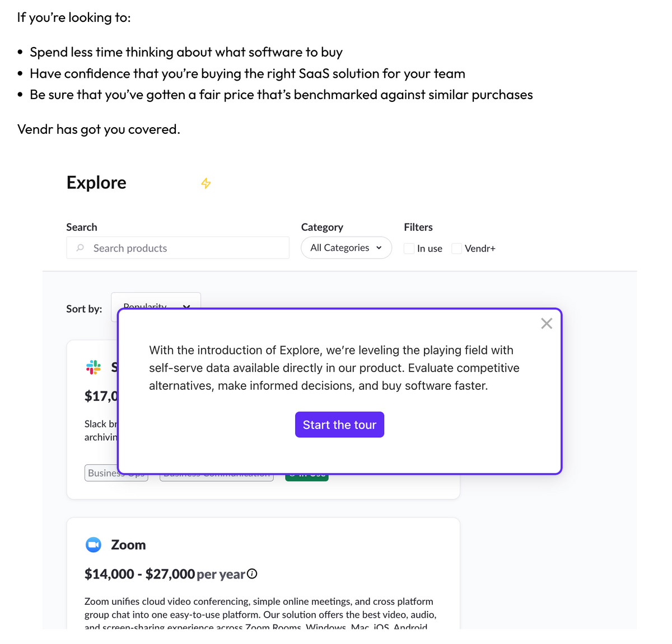Open the All Categories dropdown
Viewport: 672px width, 644px height.
click(346, 248)
